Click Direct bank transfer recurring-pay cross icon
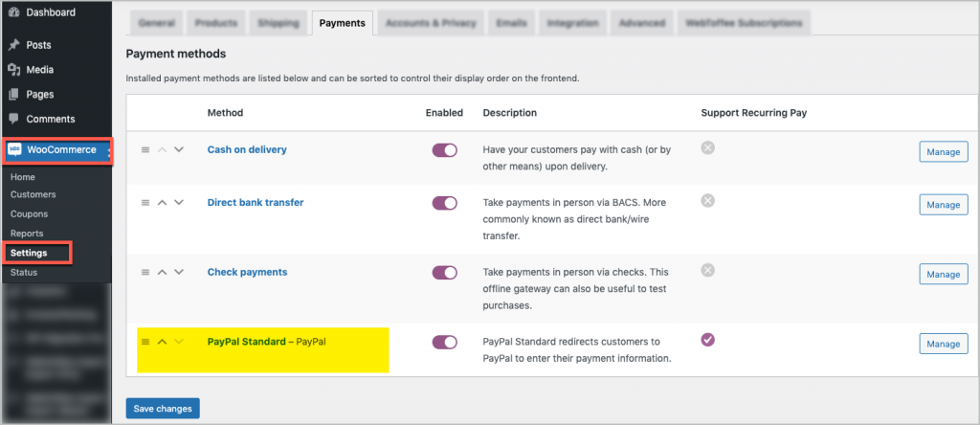This screenshot has height=425, width=980. (707, 201)
